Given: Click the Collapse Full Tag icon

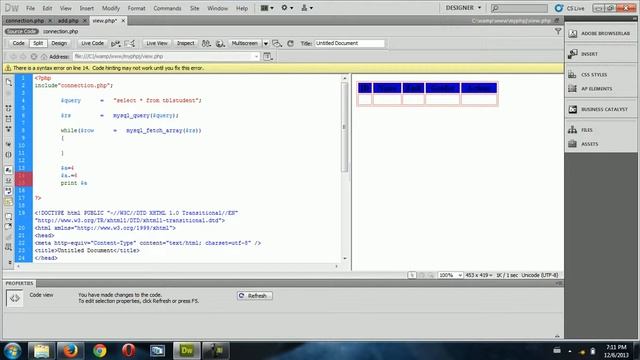Looking at the screenshot, I should tap(9, 108).
